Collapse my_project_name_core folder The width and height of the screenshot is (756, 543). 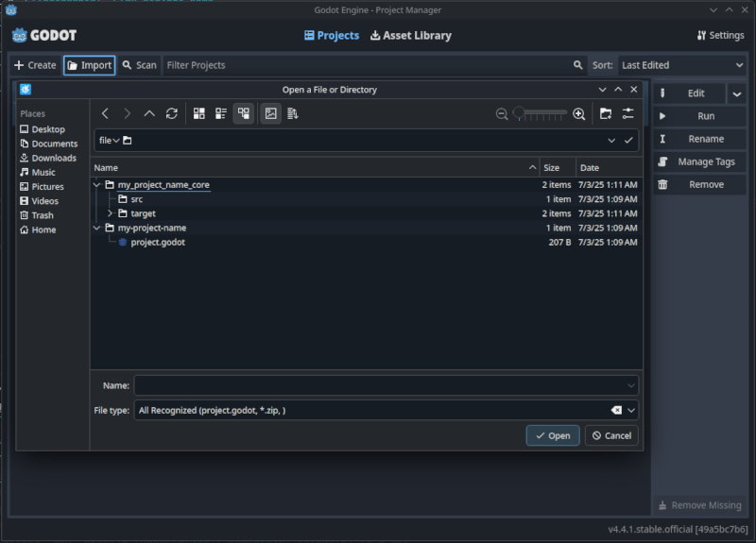(97, 184)
